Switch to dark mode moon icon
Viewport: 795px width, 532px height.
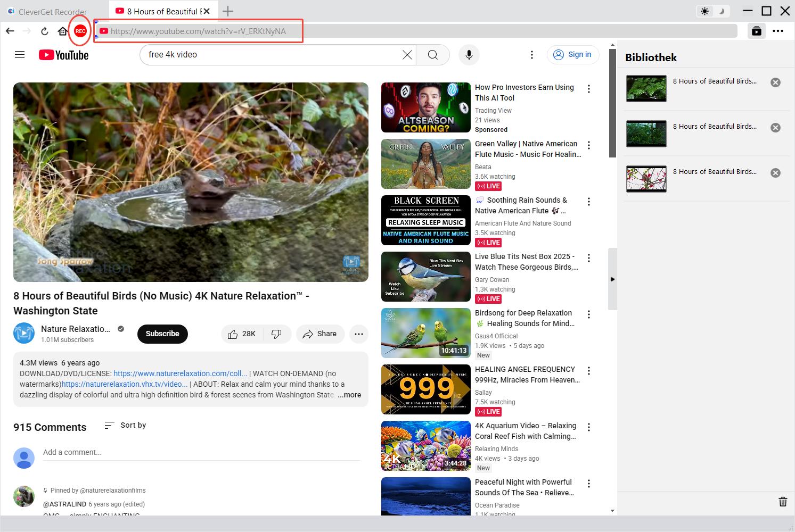722,11
